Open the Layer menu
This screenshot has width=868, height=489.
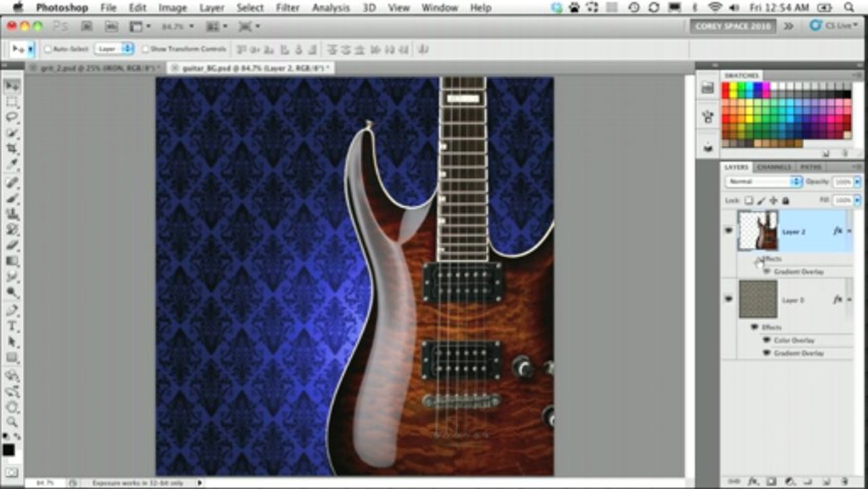212,7
